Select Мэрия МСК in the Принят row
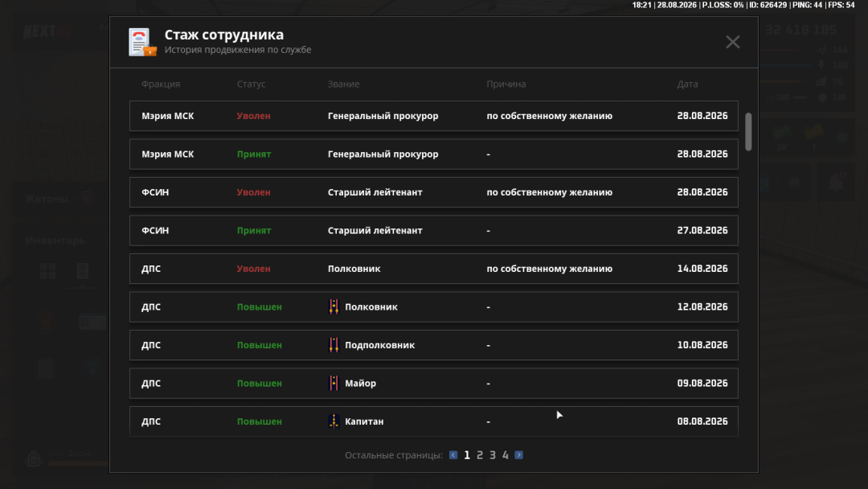The height and width of the screenshot is (489, 868). [x=168, y=154]
